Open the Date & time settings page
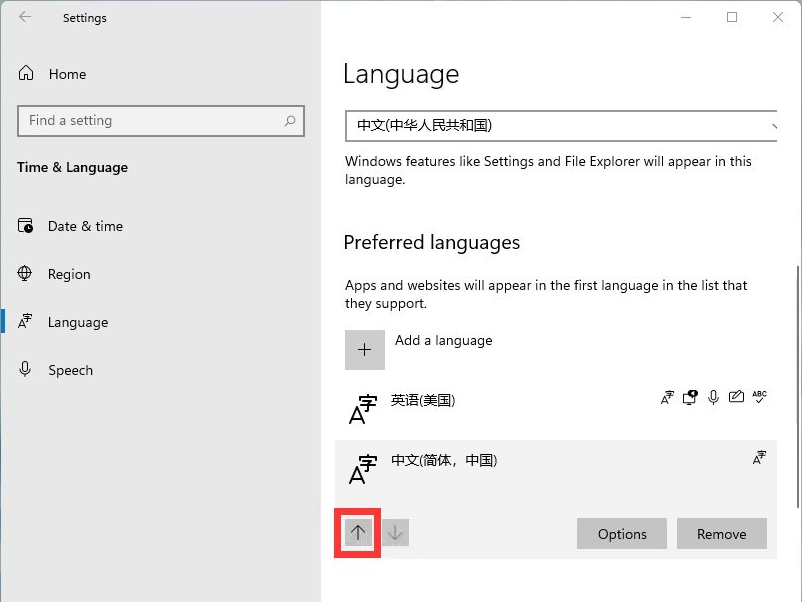Screen dimensions: 802x602 point(85,226)
